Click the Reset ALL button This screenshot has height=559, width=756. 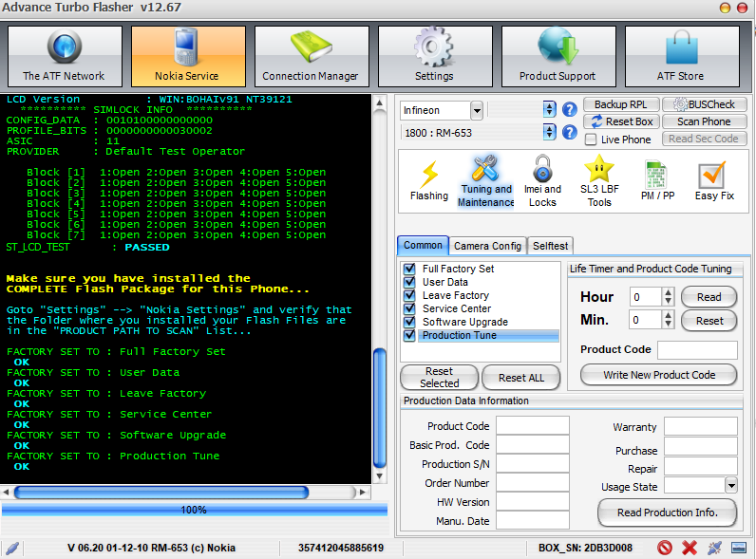point(521,378)
